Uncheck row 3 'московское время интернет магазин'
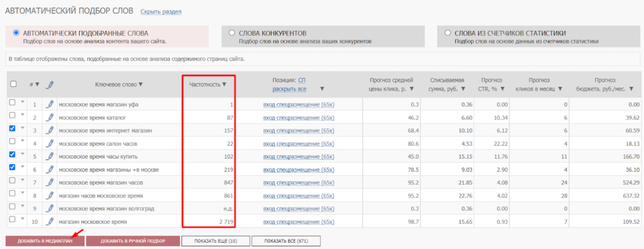This screenshot has width=644, height=249. pos(13,129)
